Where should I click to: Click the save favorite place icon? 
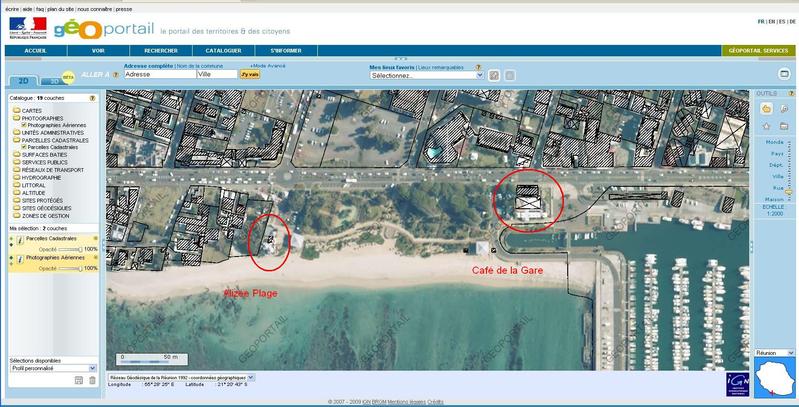[493, 75]
